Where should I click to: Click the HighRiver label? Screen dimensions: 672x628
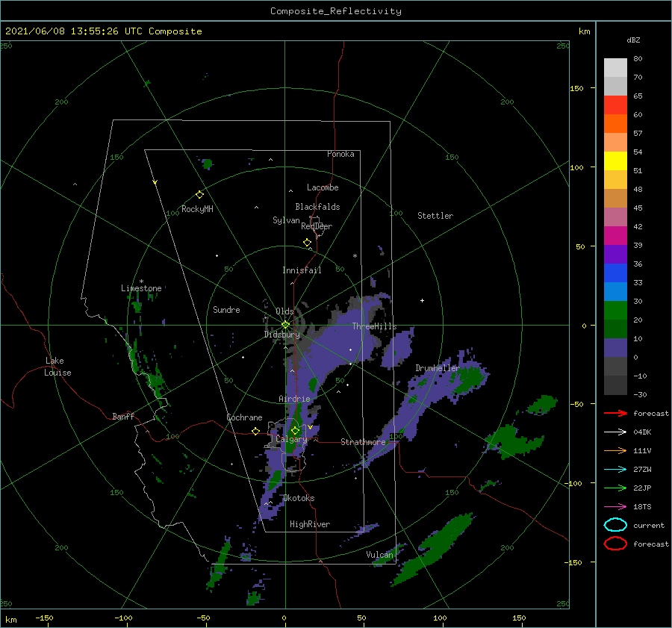pos(310,524)
